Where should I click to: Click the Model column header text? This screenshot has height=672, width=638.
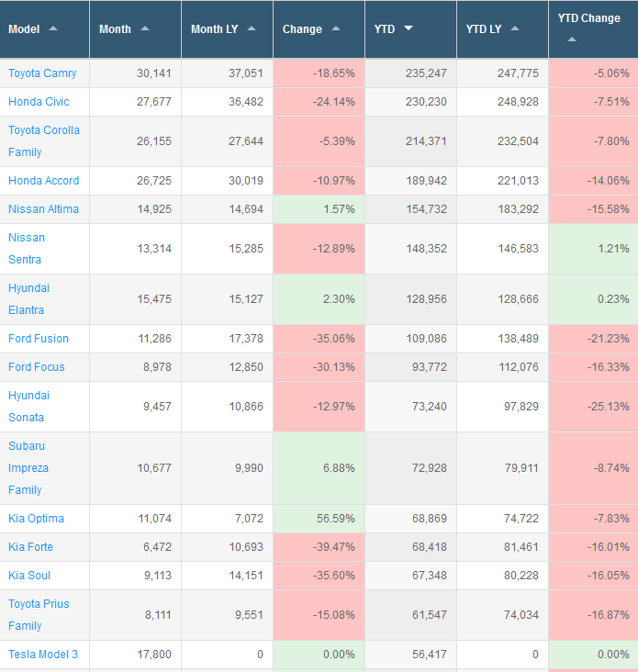pos(24,29)
